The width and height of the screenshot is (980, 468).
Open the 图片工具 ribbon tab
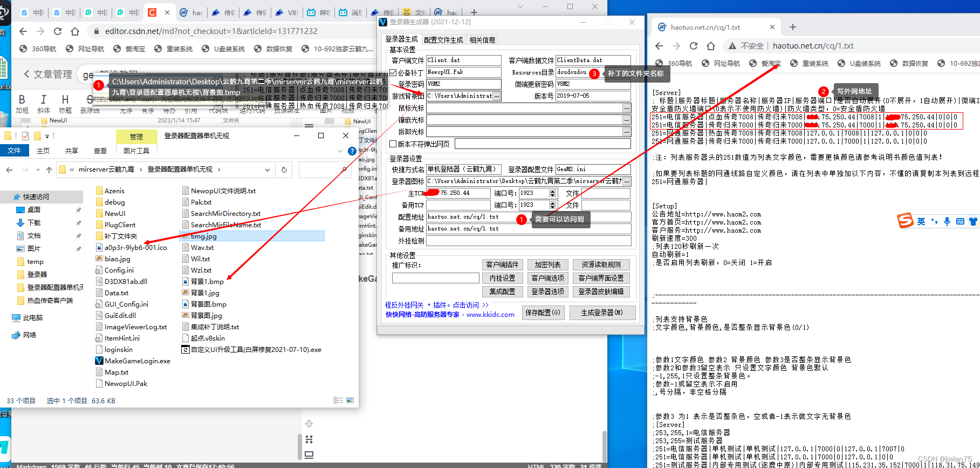pos(136,151)
